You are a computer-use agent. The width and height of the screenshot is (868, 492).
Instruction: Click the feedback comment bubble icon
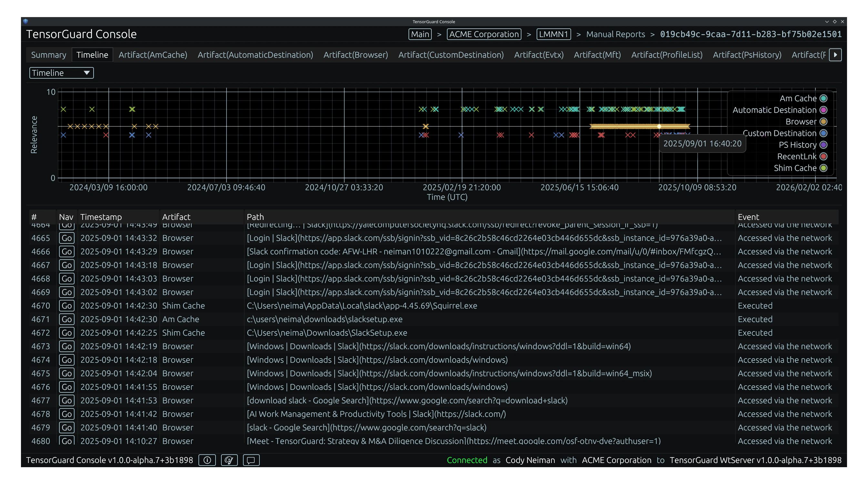point(251,460)
